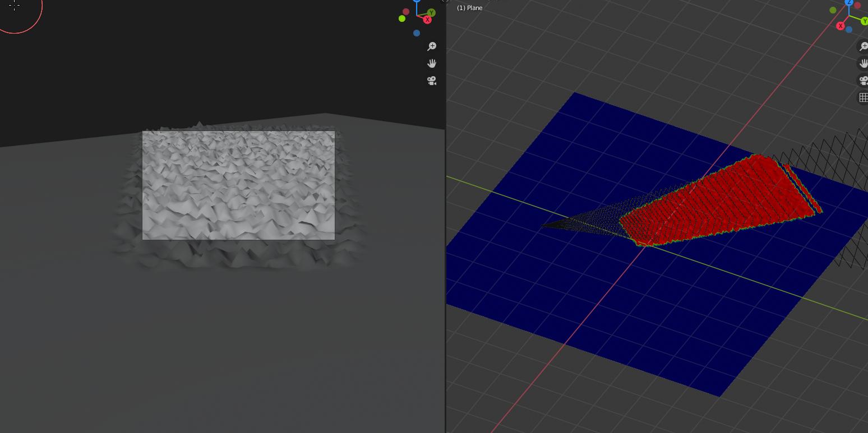Click the blue negative Z dot in right gizmo
Image resolution: width=868 pixels, height=433 pixels.
(849, 30)
